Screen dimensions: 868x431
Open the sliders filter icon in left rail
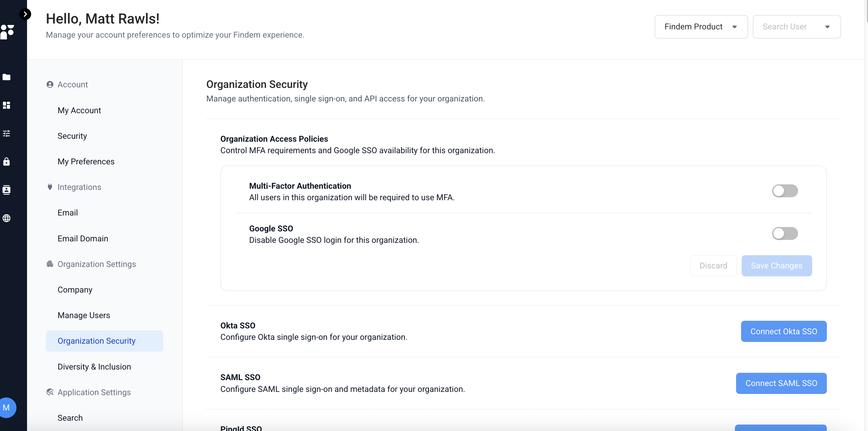coord(6,133)
